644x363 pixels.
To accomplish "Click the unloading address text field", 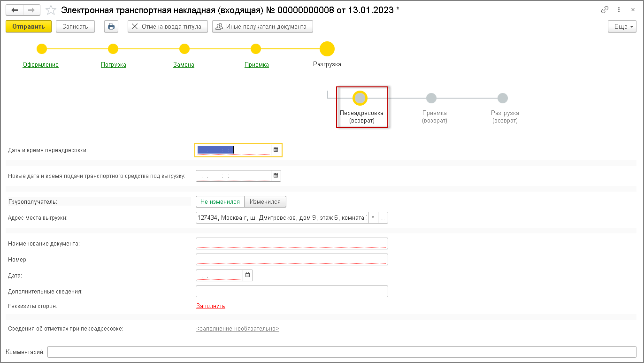I will pyautogui.click(x=282, y=218).
